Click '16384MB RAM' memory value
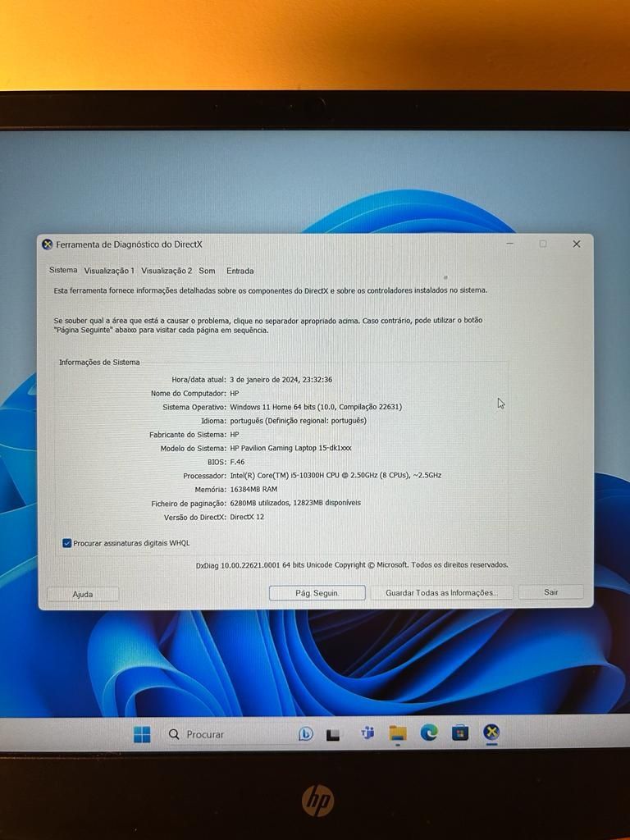Image resolution: width=630 pixels, height=840 pixels. 253,489
